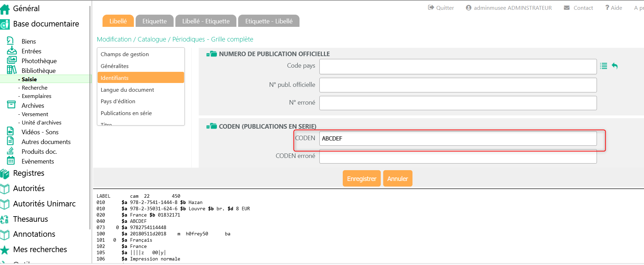Click the Photothèque picture icon
The image size is (644, 265).
click(12, 60)
